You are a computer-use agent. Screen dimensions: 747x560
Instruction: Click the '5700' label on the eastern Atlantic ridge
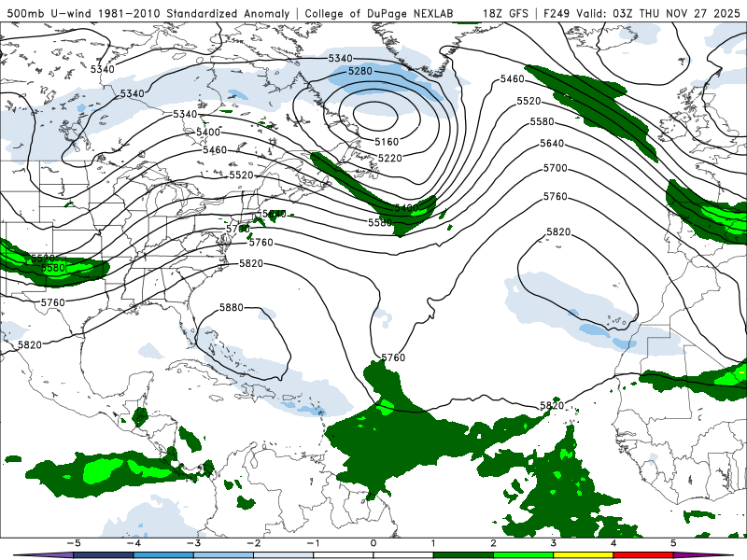click(x=556, y=168)
